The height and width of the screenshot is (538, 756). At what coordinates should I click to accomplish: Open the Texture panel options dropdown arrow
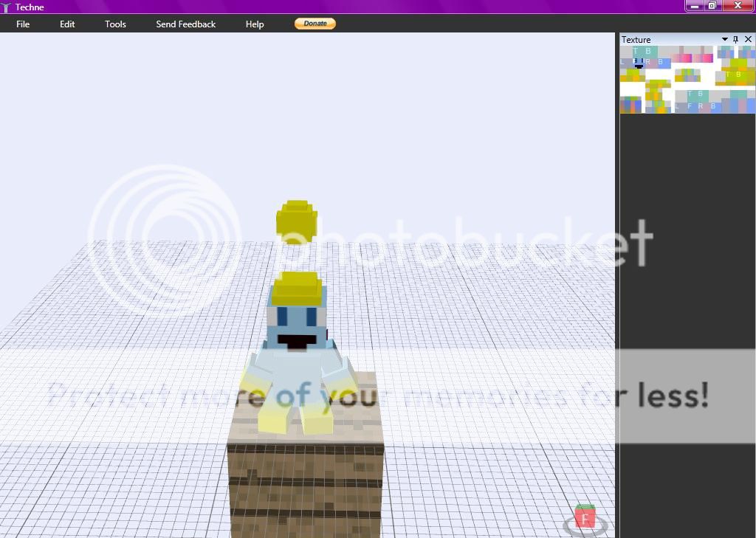725,39
